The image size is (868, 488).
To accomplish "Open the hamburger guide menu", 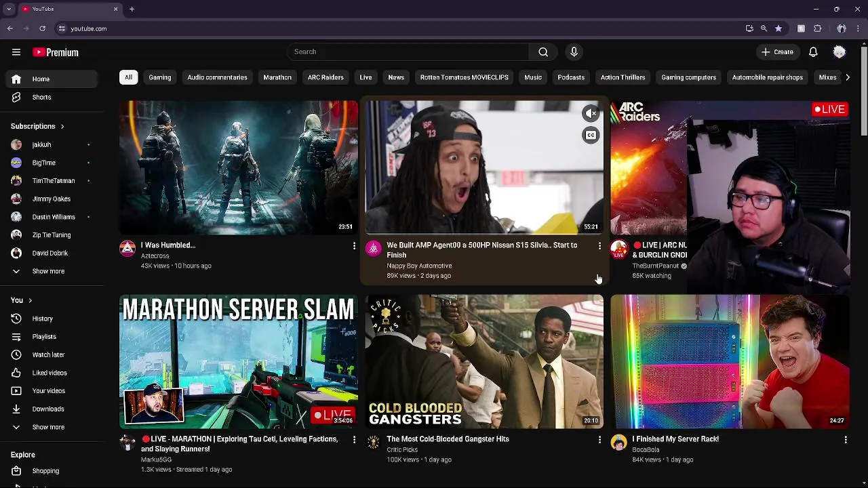I will [x=16, y=52].
